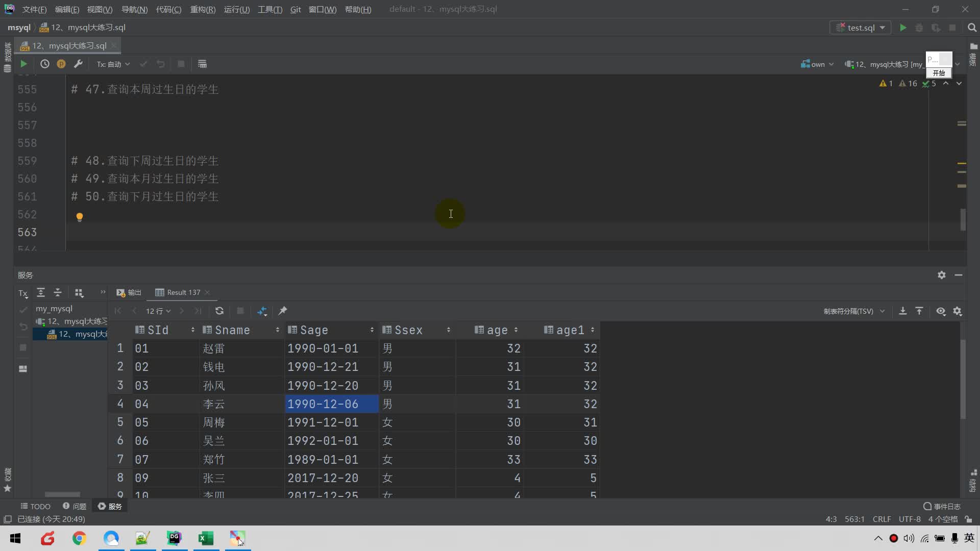980x551 pixels.
Task: Show intention actions via the light bulb
Action: coord(80,217)
